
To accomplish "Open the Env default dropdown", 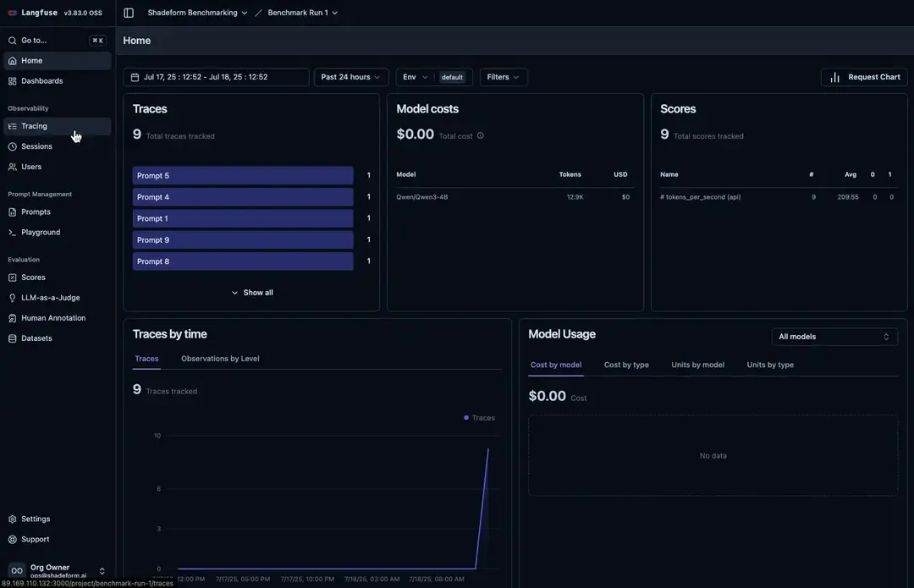I will 433,77.
